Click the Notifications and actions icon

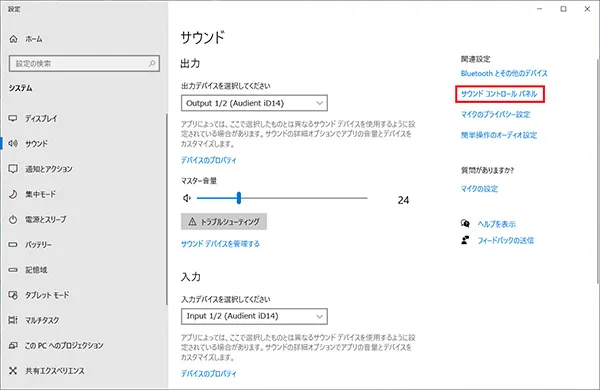13,169
